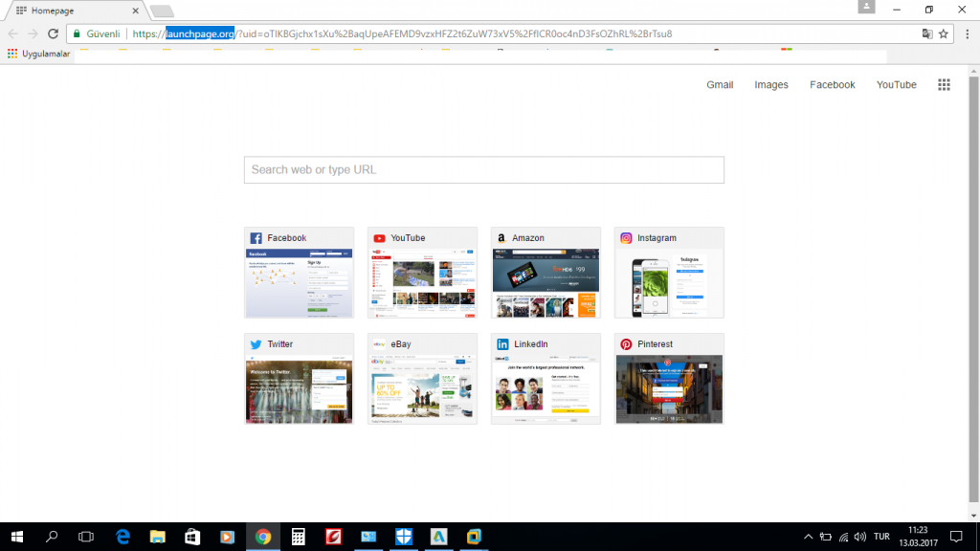Show hidden system tray icons
Screen dimensions: 980x551
[808, 537]
